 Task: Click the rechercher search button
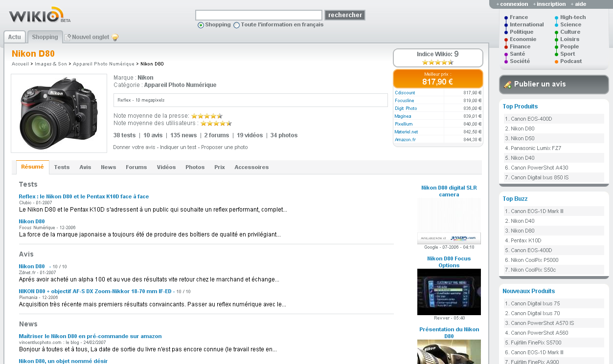pos(345,15)
